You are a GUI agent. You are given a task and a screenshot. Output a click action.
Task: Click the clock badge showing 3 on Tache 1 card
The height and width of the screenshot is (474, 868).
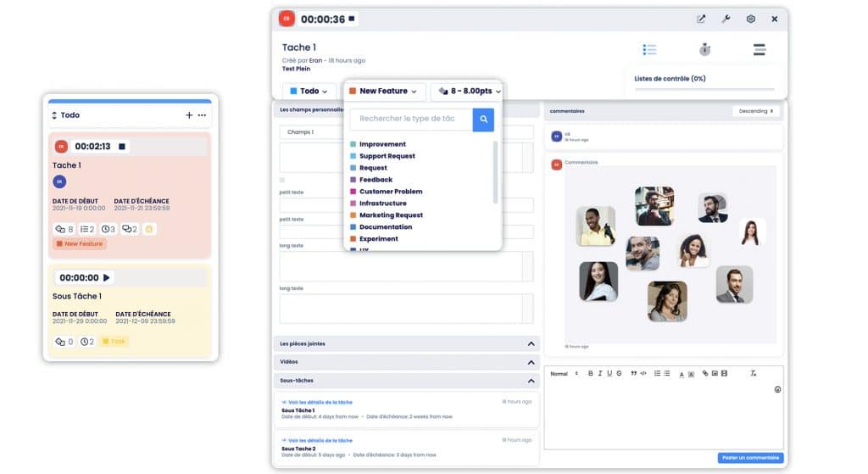108,229
